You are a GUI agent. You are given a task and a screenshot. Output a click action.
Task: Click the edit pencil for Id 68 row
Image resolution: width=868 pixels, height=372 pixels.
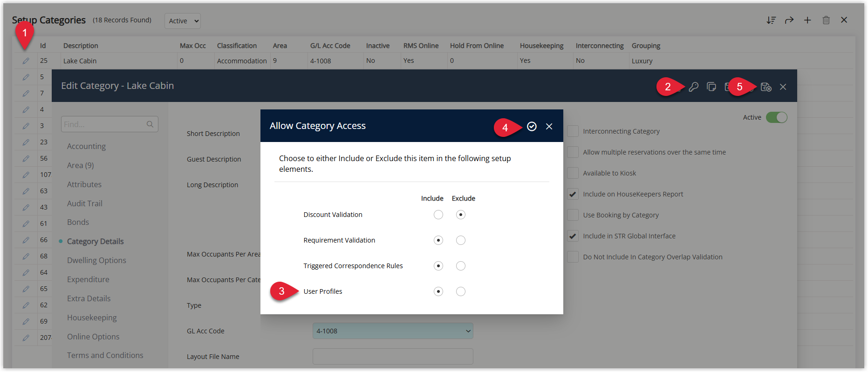(26, 256)
